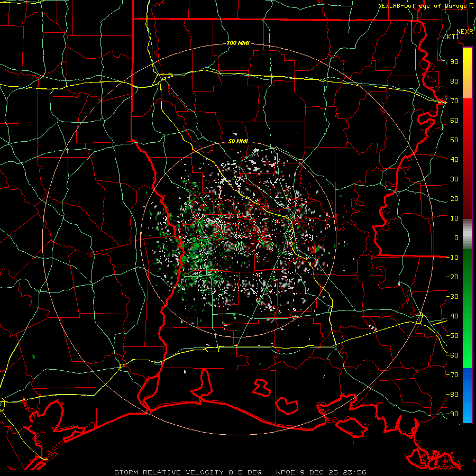Click the -50 value on the velocity scale
Image resolution: width=476 pixels, height=476 pixels.
452,336
